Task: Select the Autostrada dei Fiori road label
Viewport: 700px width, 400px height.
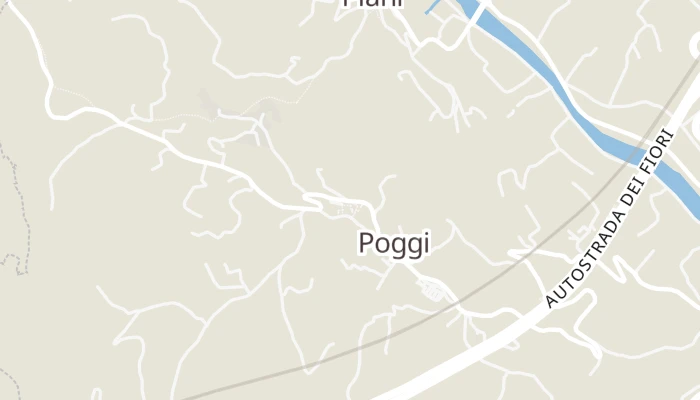Action: coord(610,219)
